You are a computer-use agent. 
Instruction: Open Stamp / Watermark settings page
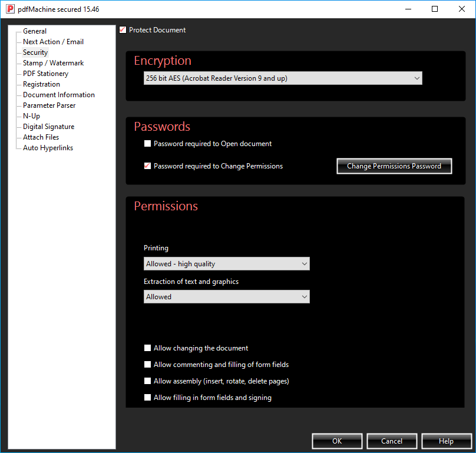click(x=53, y=63)
